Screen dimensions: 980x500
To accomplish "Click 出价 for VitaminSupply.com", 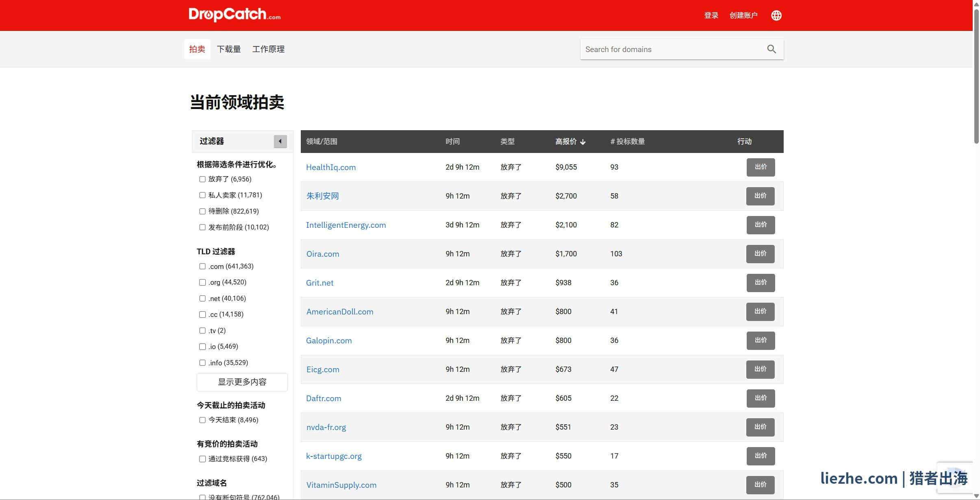I will [761, 485].
